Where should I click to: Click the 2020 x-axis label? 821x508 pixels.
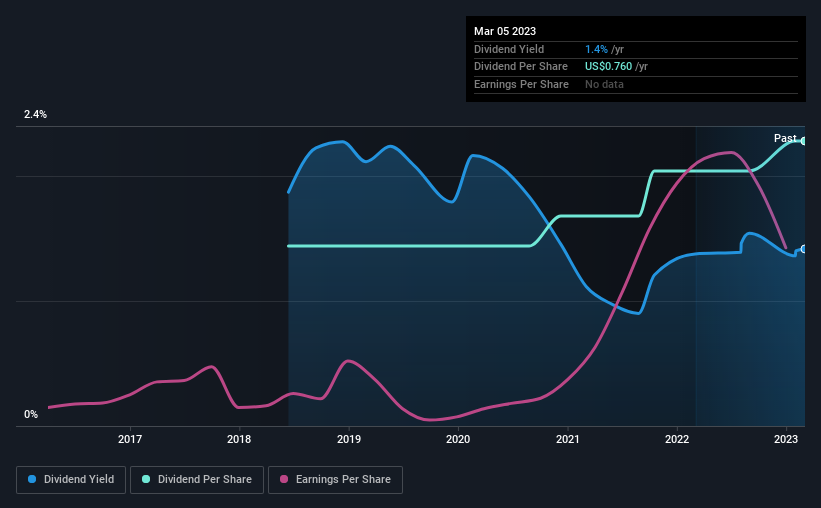[458, 439]
